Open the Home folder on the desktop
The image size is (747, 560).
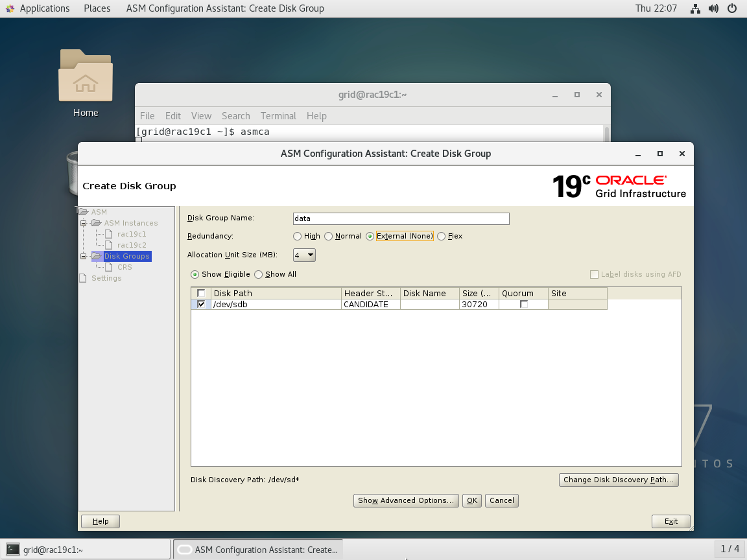tap(85, 76)
